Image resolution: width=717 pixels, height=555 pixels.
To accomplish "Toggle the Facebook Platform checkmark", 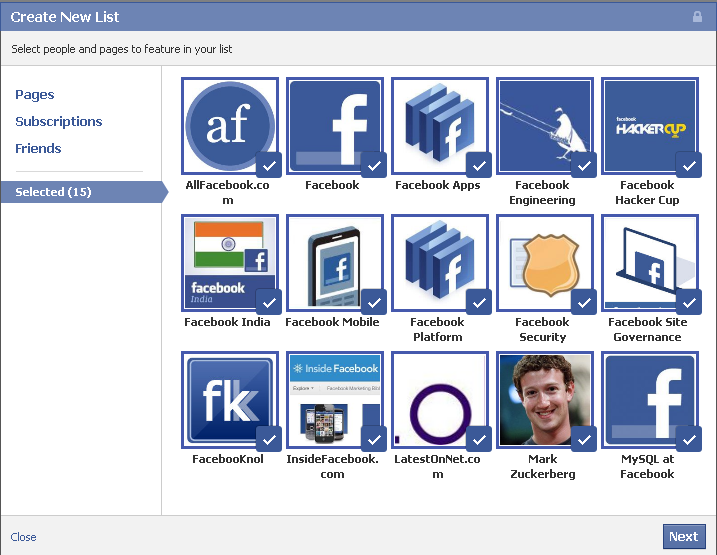I will pyautogui.click(x=479, y=302).
